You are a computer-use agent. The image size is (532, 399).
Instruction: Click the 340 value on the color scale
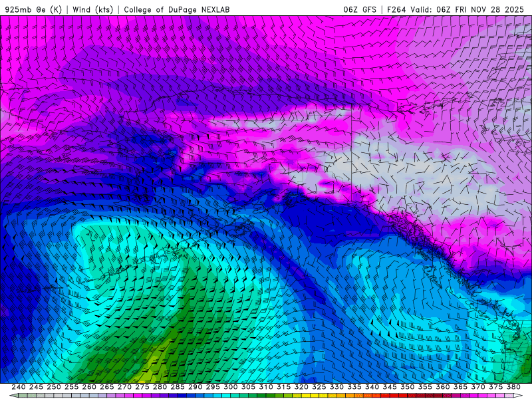tap(372, 387)
